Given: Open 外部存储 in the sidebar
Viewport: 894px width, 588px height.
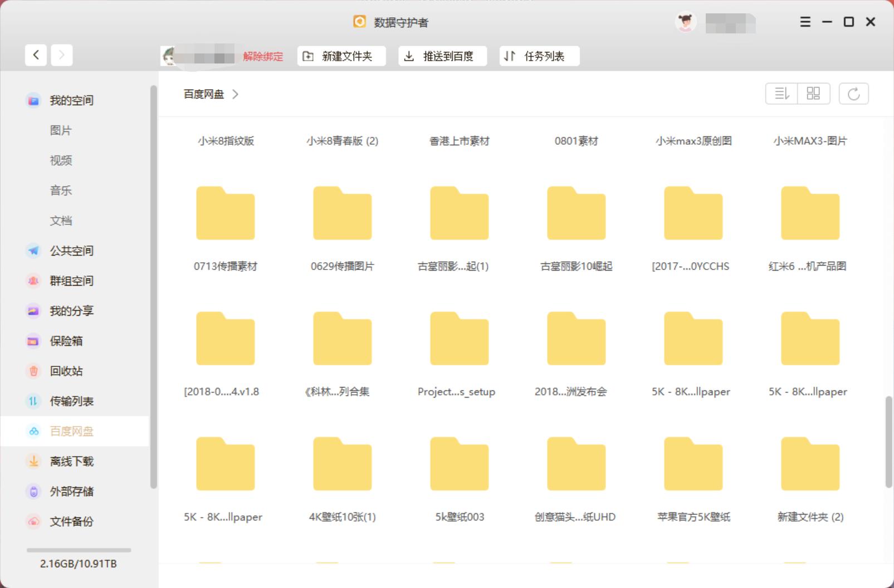Looking at the screenshot, I should coord(72,491).
